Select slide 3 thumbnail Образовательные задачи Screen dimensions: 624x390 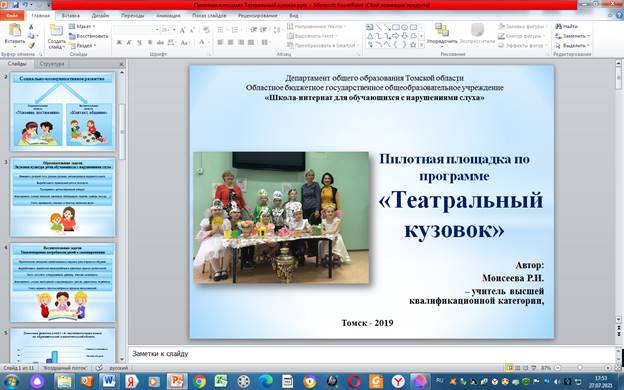tap(63, 197)
